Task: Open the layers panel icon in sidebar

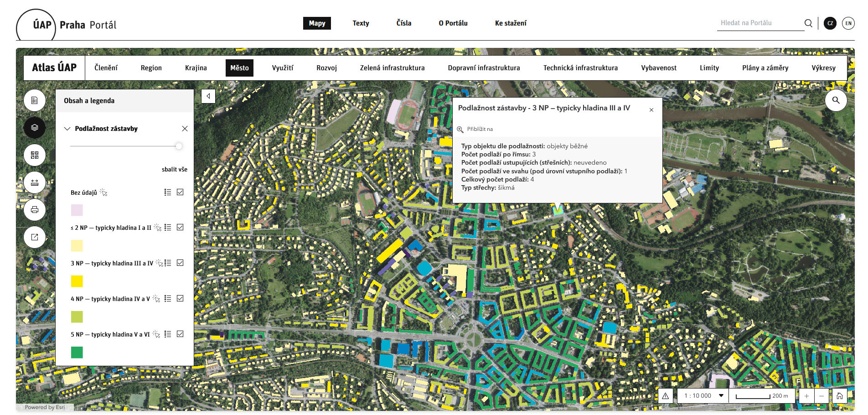Action: pyautogui.click(x=35, y=128)
